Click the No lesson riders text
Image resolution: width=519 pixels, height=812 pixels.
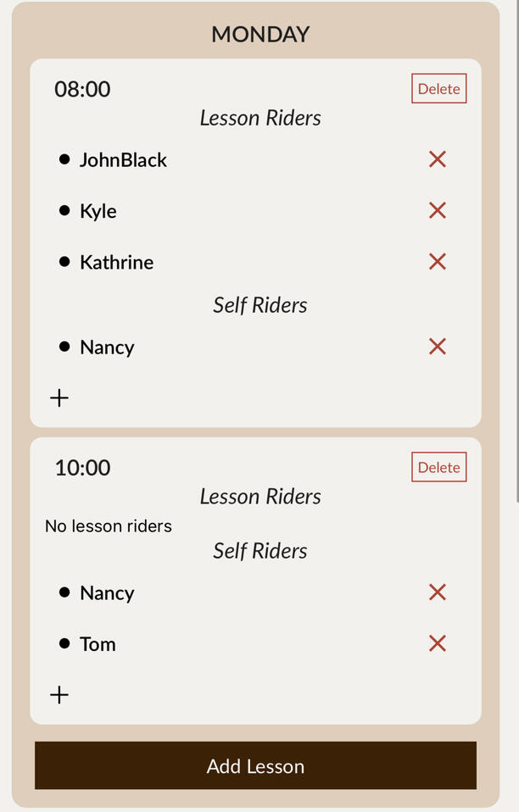109,526
